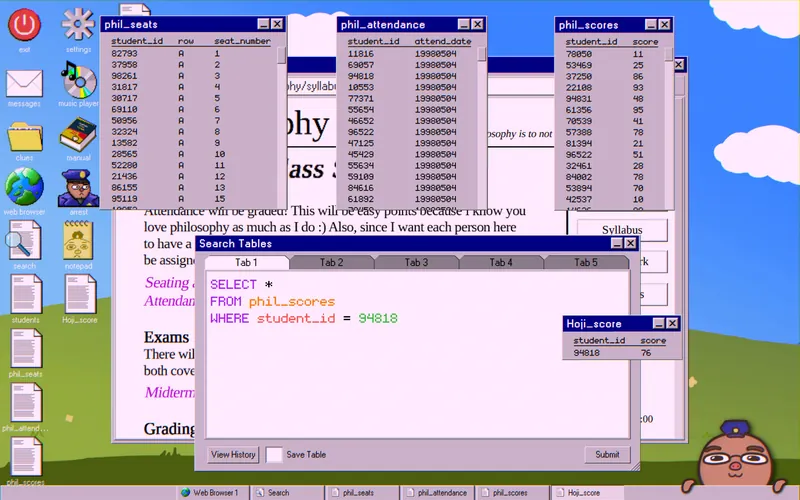The width and height of the screenshot is (800, 500).
Task: Minimize the Search Tables window
Action: click(617, 243)
